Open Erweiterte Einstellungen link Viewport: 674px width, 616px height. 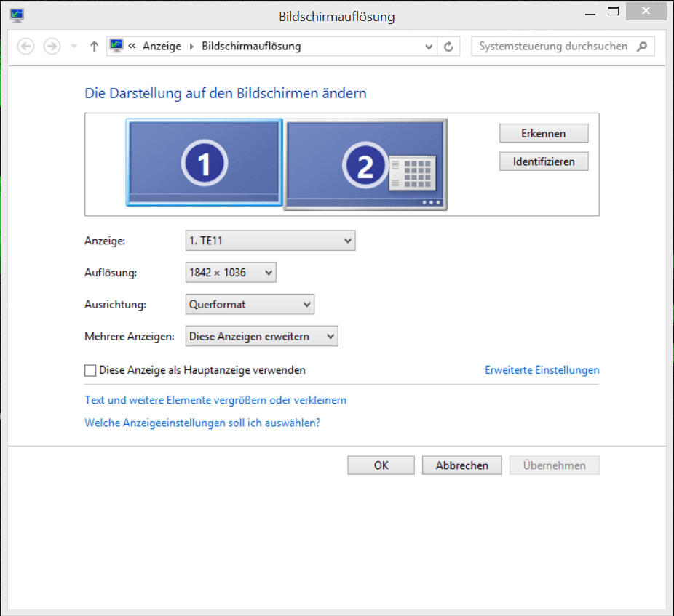(542, 370)
